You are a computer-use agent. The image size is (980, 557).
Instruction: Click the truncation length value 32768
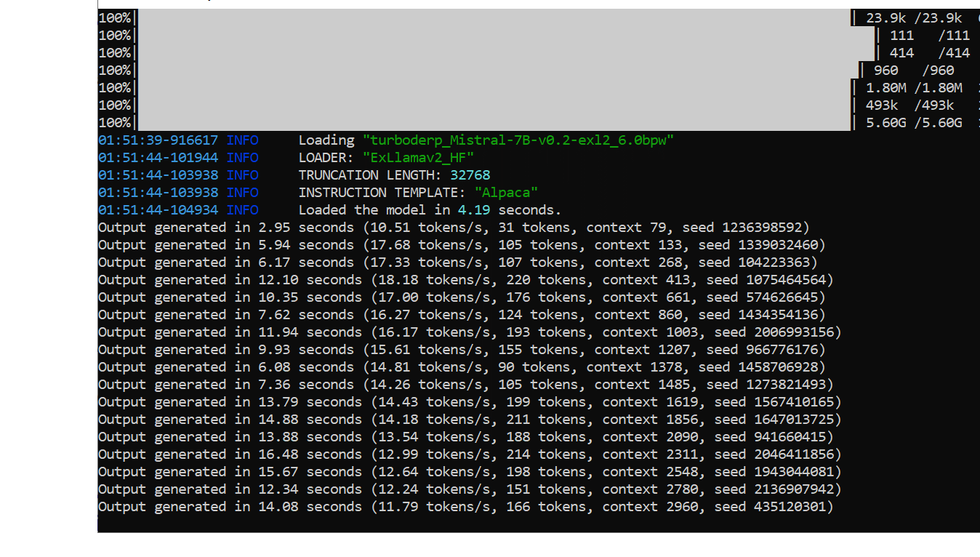click(470, 175)
